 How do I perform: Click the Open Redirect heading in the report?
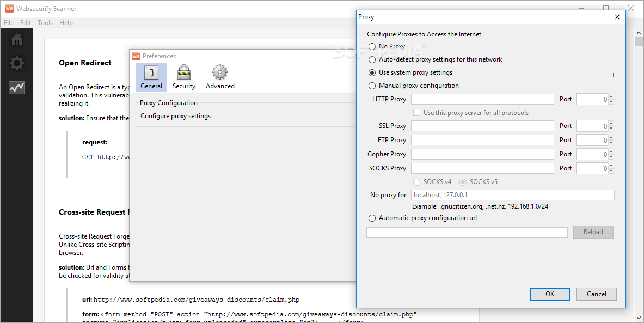coord(85,63)
